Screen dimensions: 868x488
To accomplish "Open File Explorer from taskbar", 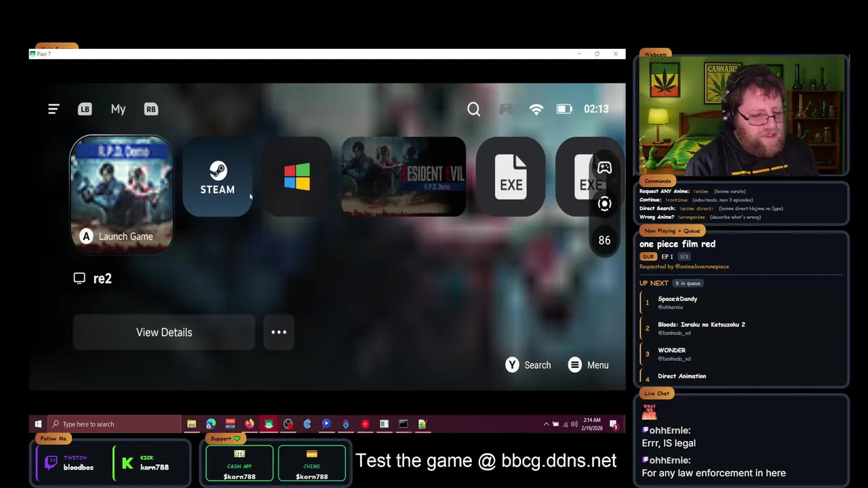I will coord(192,424).
